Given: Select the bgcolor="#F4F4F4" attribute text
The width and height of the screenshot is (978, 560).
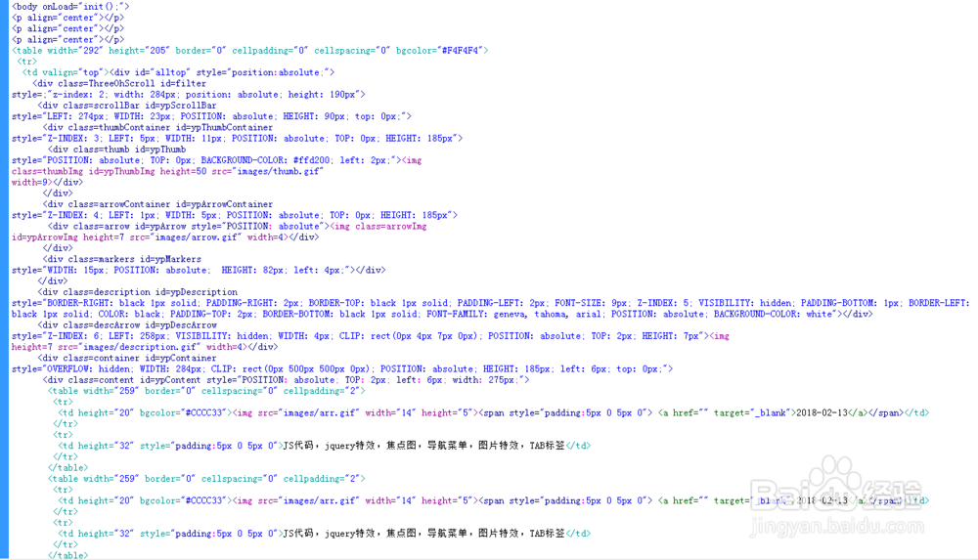Looking at the screenshot, I should tap(440, 51).
